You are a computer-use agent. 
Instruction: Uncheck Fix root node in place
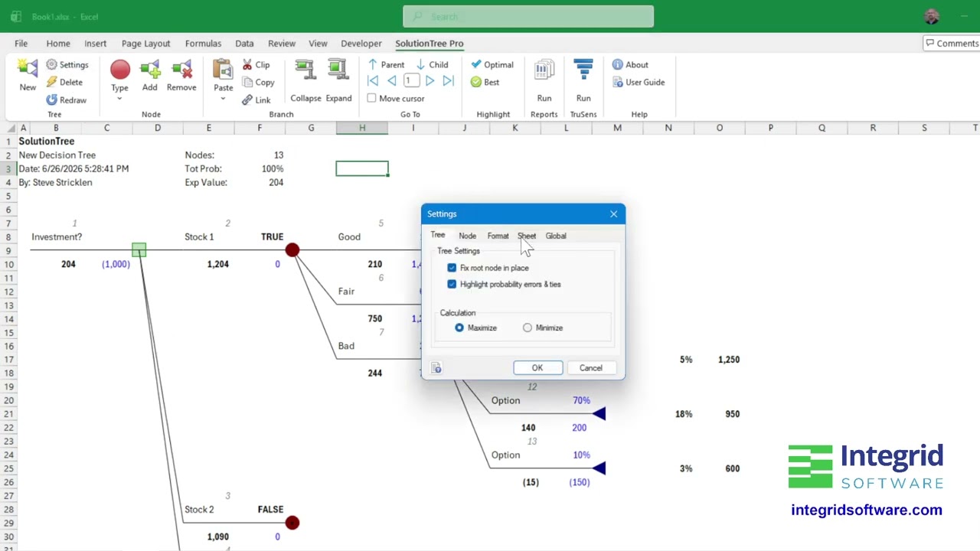pos(452,268)
